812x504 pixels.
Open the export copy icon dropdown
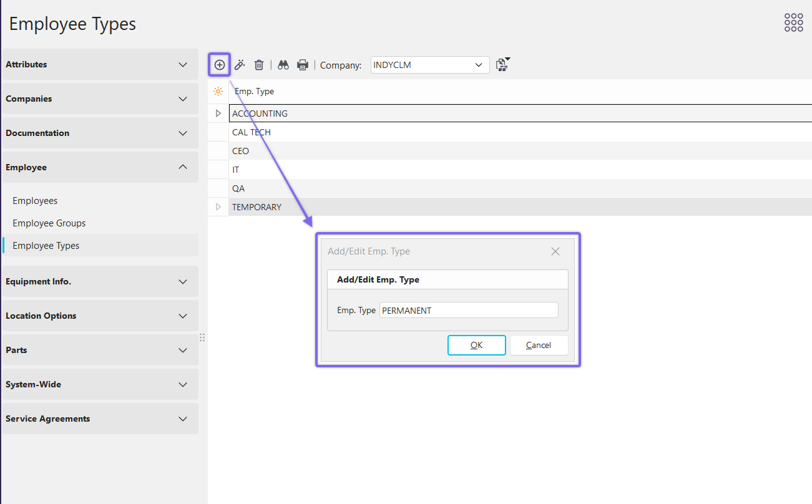(502, 65)
